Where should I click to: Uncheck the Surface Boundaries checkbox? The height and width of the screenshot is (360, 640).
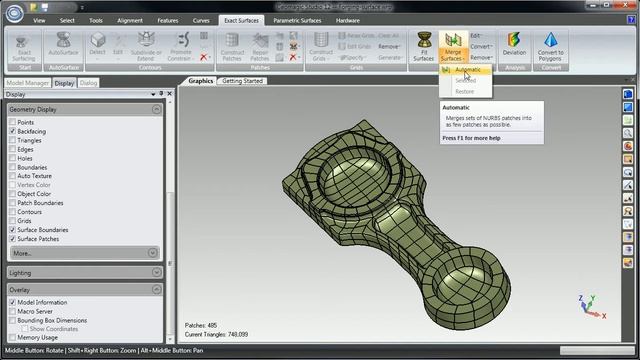pyautogui.click(x=13, y=230)
